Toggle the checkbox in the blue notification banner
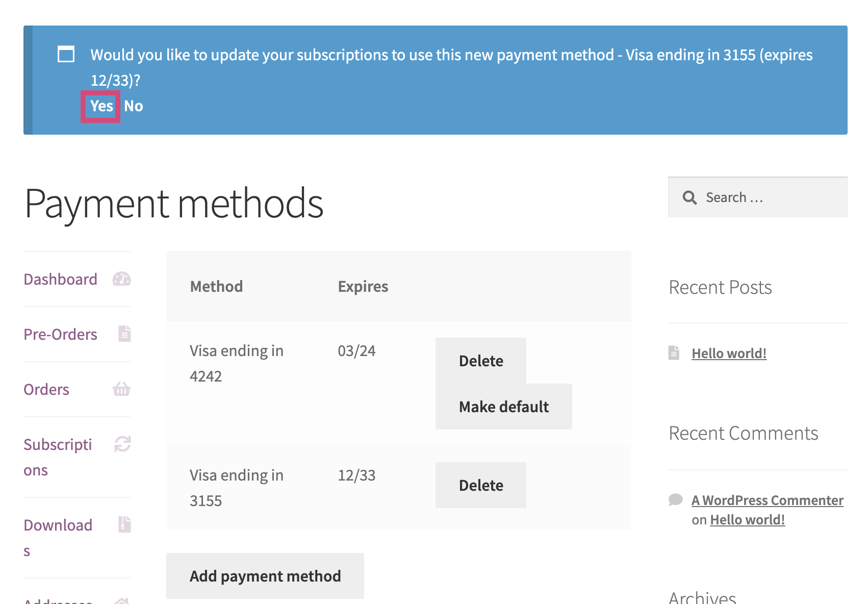The image size is (868, 604). (65, 54)
